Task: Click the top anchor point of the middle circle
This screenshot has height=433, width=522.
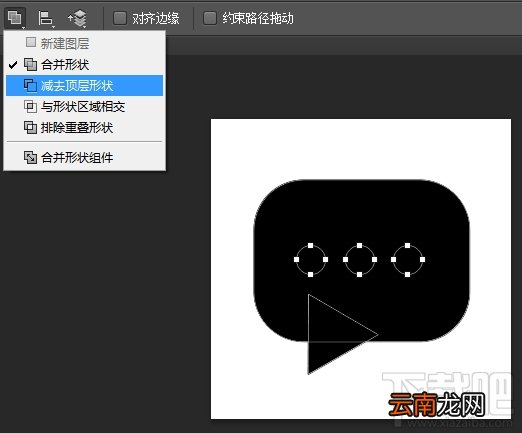Action: [359, 246]
